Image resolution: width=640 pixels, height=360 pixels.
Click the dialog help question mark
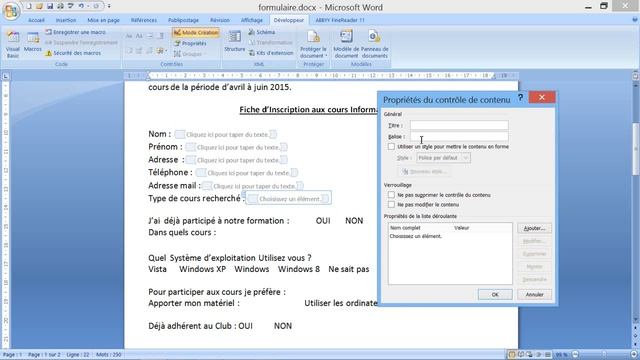click(520, 98)
